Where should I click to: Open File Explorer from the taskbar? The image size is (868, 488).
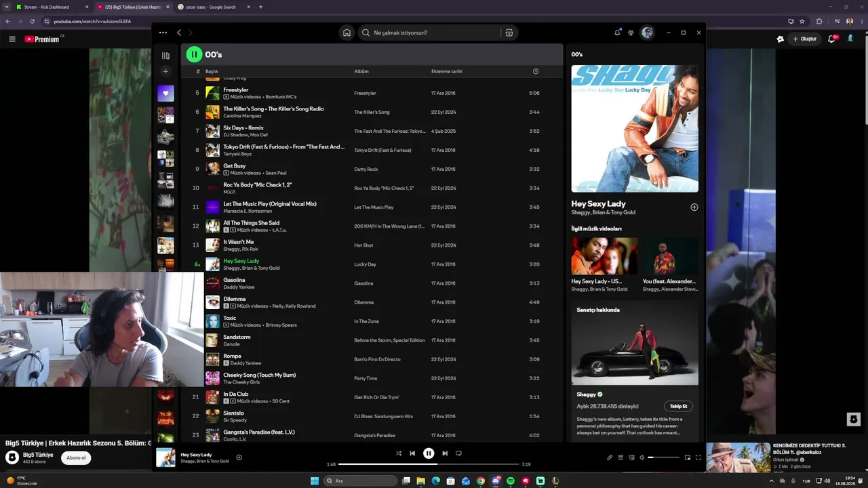pyautogui.click(x=420, y=481)
